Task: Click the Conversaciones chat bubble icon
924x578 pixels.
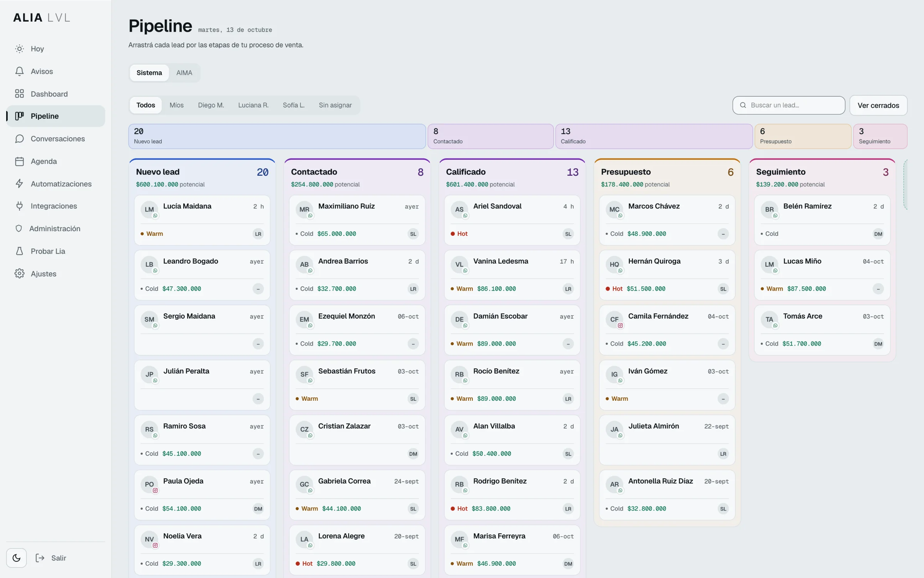Action: click(x=19, y=139)
